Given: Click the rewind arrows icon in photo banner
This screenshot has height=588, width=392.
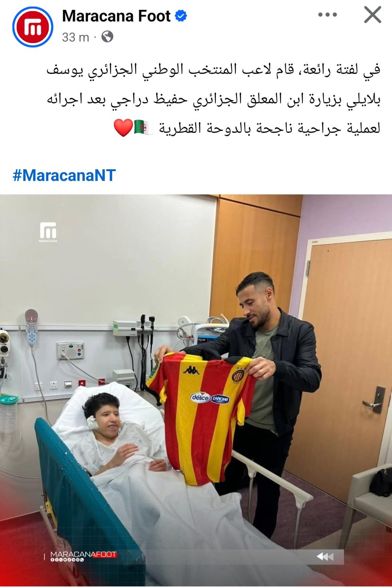Looking at the screenshot, I should (x=325, y=556).
